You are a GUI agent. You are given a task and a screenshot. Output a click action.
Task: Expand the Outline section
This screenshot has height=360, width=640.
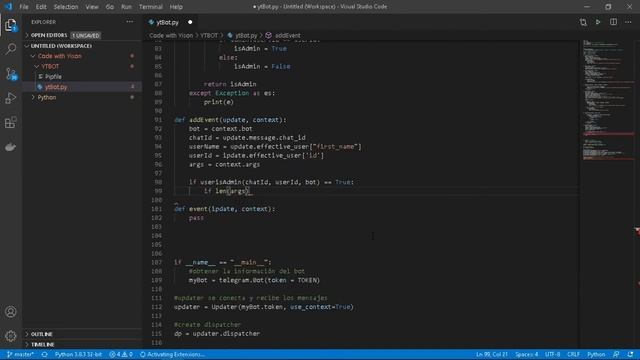42,334
